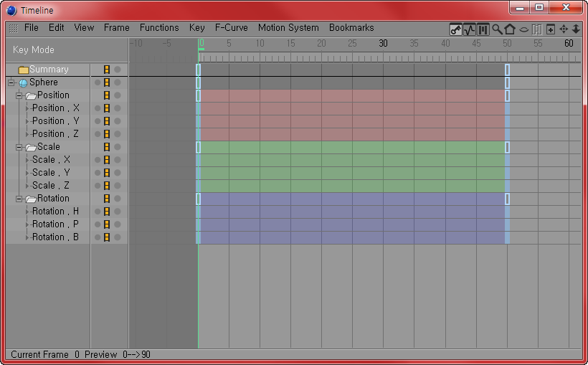Open new timeline panel plus icon
588x365 pixels.
(x=551, y=29)
